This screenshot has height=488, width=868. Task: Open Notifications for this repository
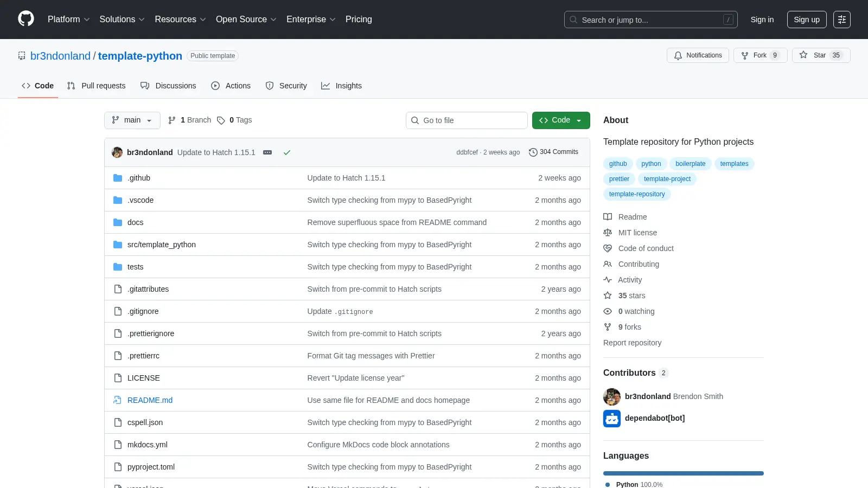[698, 55]
